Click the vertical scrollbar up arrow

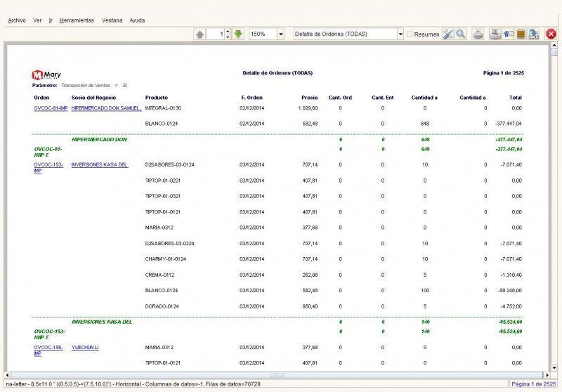click(554, 46)
